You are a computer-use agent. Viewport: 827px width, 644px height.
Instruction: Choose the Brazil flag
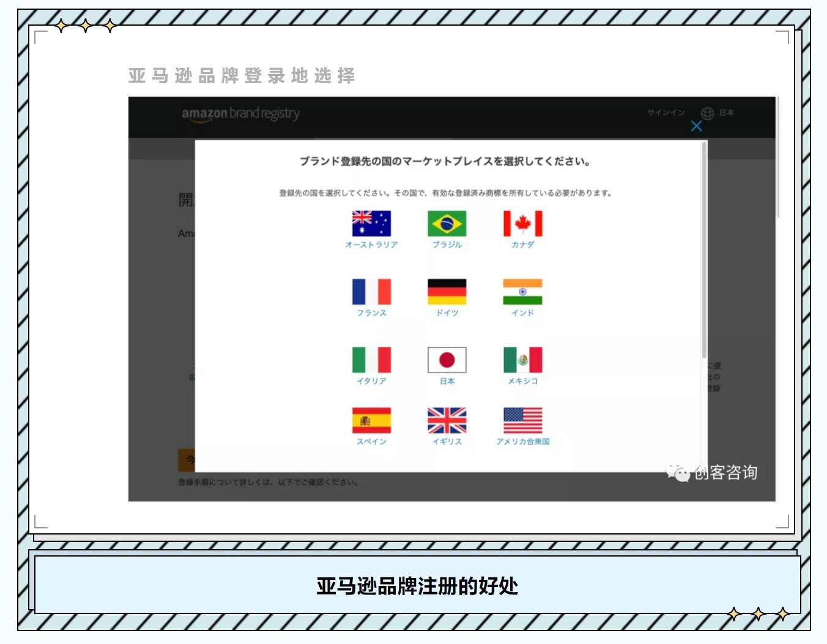click(x=447, y=224)
